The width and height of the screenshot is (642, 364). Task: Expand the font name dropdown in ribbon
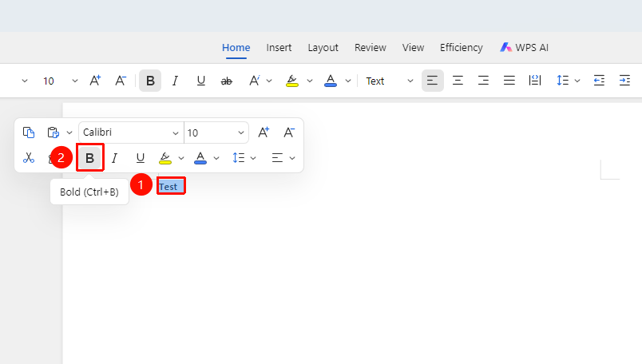25,81
